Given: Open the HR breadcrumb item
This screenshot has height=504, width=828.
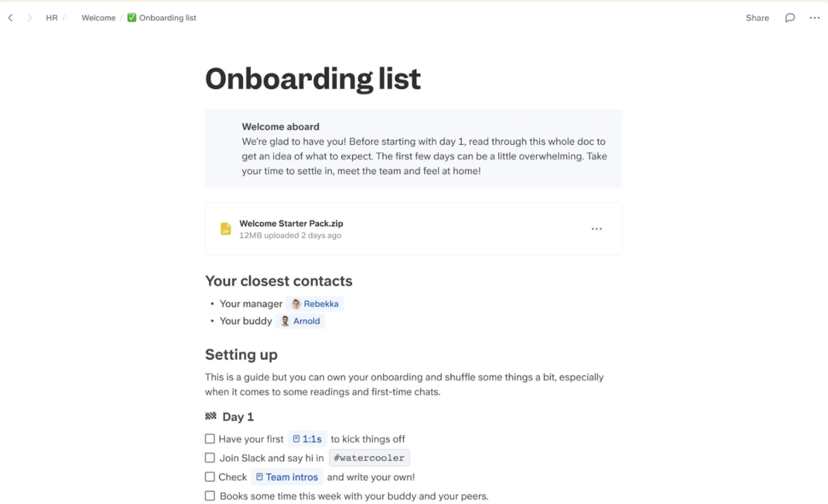Looking at the screenshot, I should pos(52,18).
